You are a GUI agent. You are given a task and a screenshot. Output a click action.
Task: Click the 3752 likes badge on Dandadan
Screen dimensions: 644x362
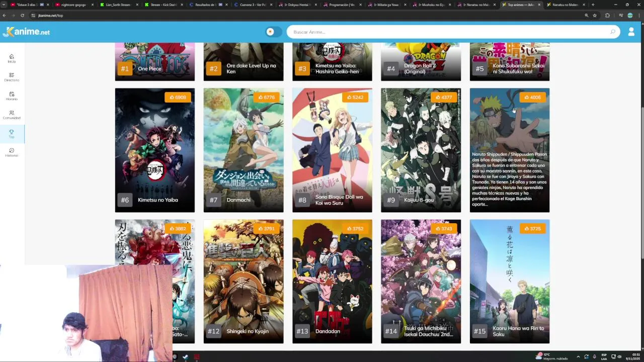(x=355, y=228)
